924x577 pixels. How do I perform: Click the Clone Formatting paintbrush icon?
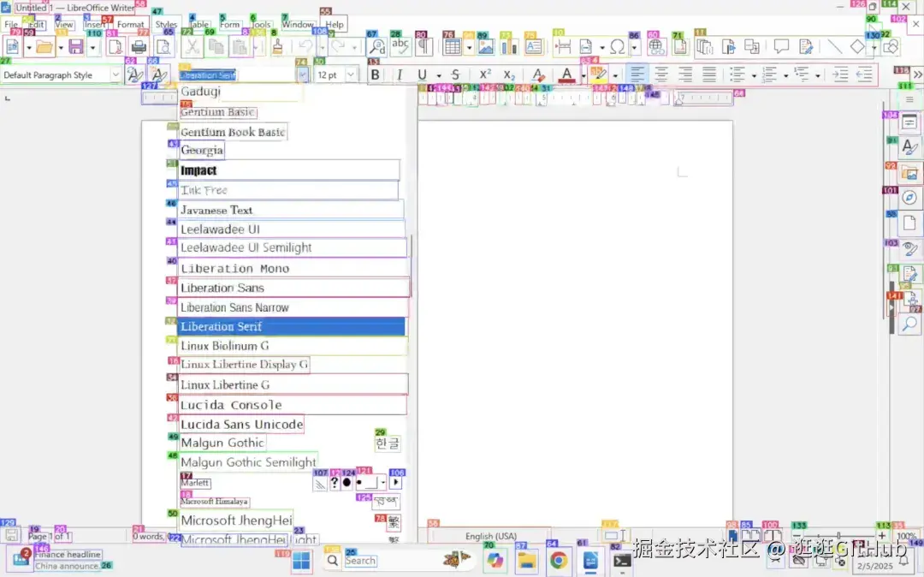[277, 46]
